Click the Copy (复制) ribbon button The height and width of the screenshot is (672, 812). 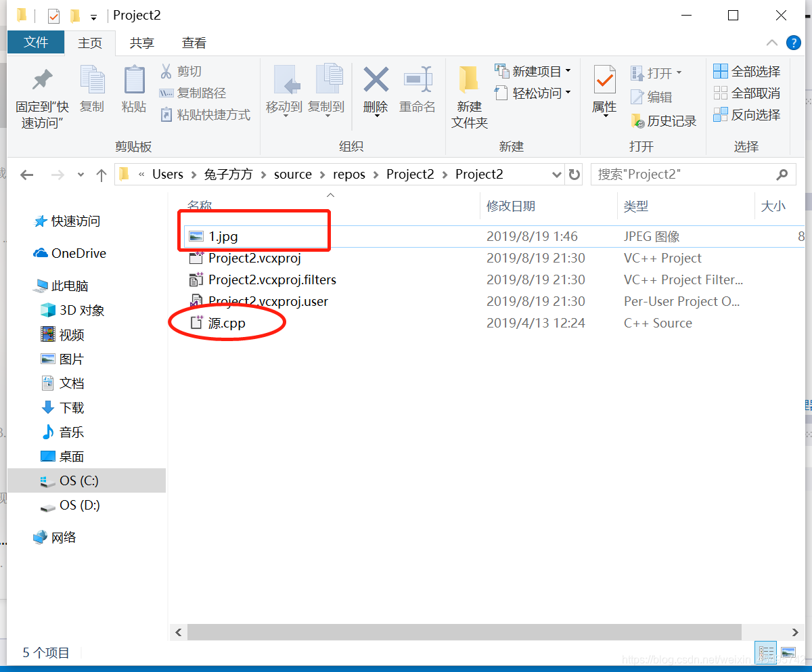point(93,89)
